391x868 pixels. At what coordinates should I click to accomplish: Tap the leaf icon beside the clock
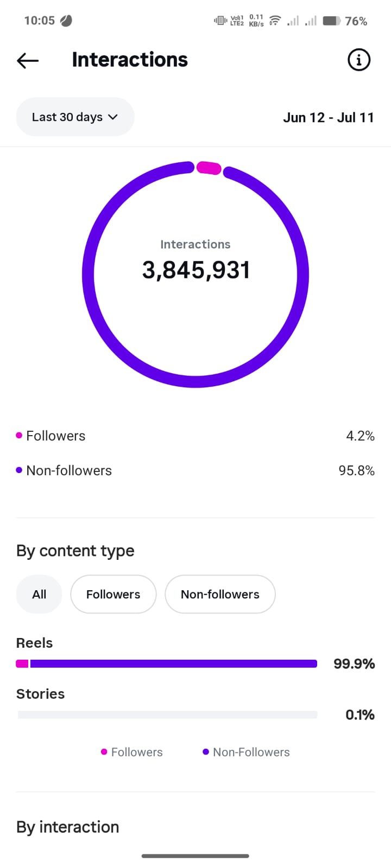click(66, 21)
